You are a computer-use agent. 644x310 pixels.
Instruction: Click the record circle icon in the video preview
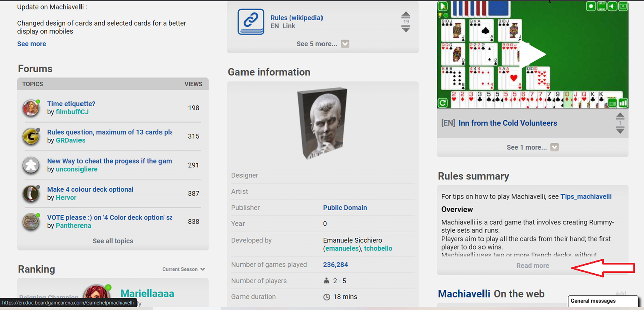pos(592,6)
